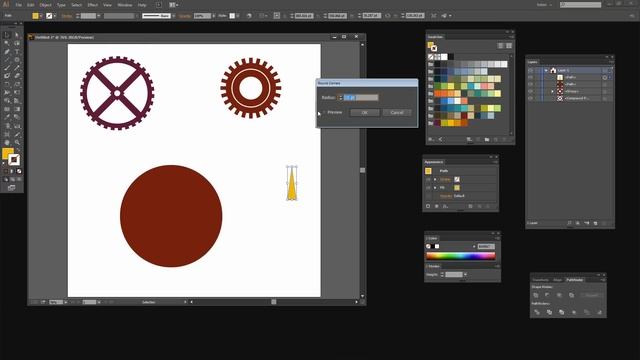Add new stroke in Appearance panel
The image size is (640, 360).
(x=428, y=207)
